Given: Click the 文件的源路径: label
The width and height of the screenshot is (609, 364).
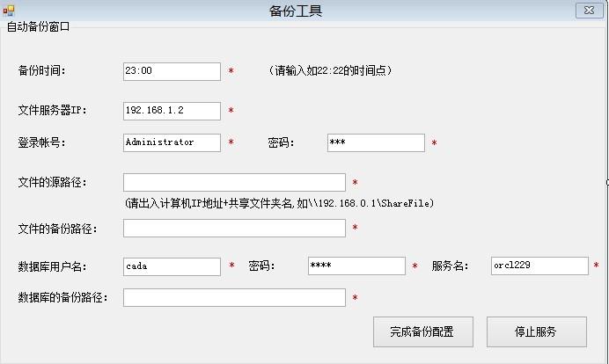Looking at the screenshot, I should pyautogui.click(x=53, y=182).
